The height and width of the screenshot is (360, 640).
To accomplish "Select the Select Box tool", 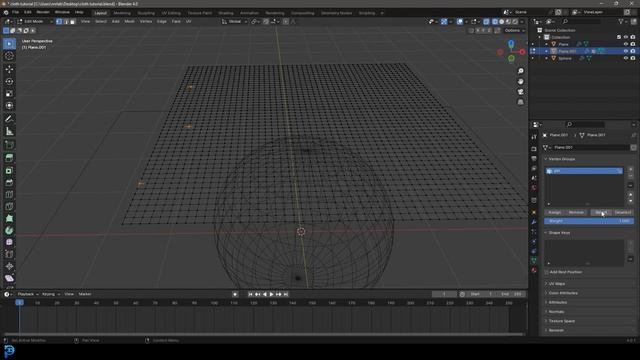I will point(9,44).
